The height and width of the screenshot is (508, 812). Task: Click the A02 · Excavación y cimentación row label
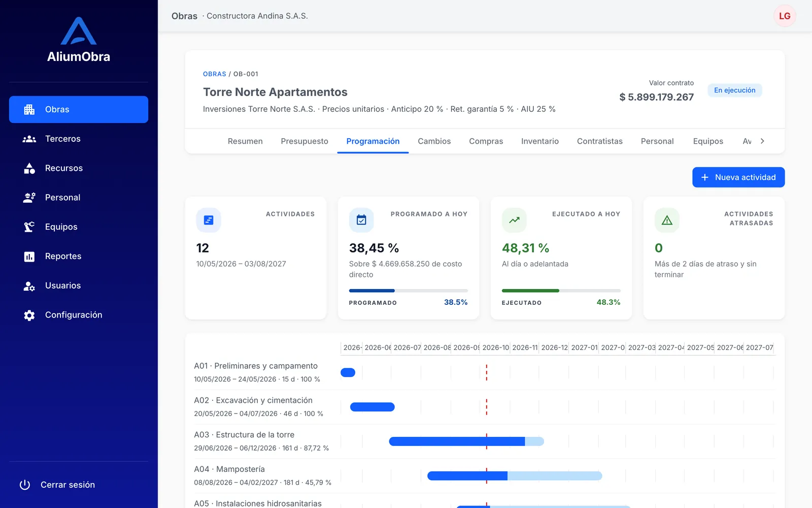253,400
